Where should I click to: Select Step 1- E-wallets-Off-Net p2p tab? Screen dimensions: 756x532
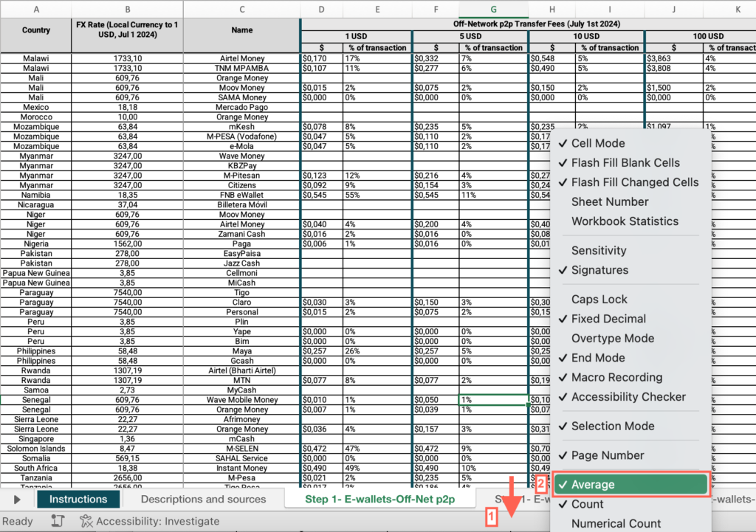380,500
